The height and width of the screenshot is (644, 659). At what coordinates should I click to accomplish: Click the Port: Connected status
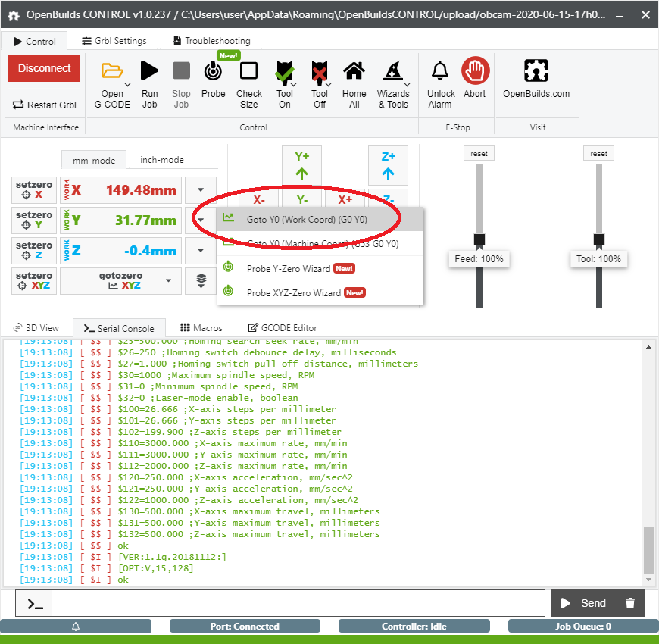[245, 626]
